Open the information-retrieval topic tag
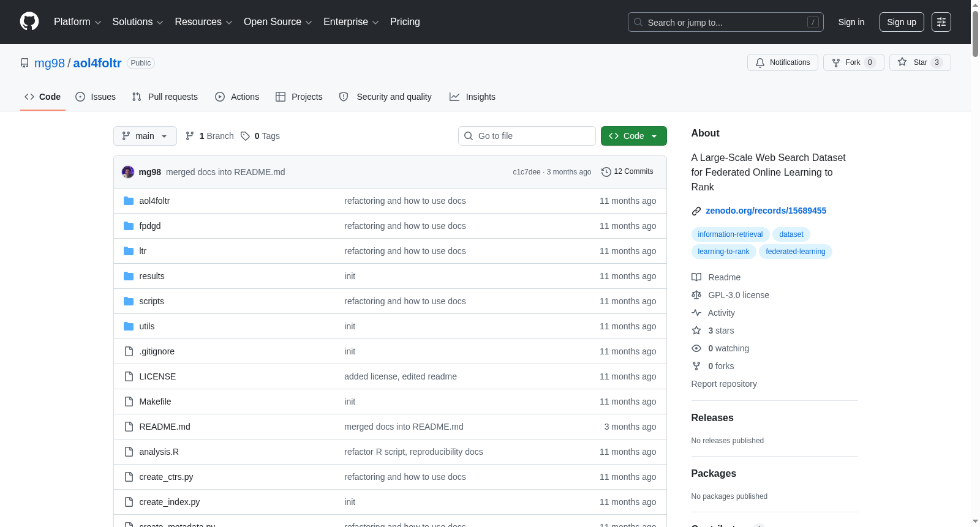This screenshot has width=980, height=527. pos(730,234)
